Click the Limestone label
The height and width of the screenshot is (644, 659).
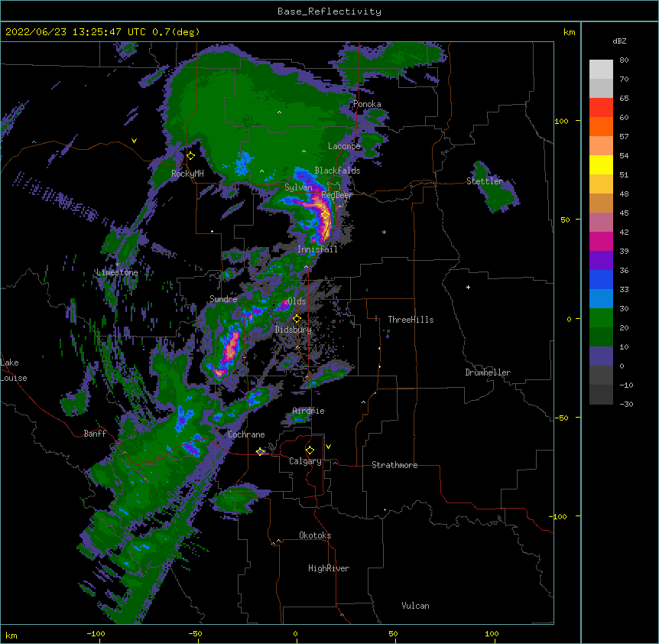click(117, 272)
